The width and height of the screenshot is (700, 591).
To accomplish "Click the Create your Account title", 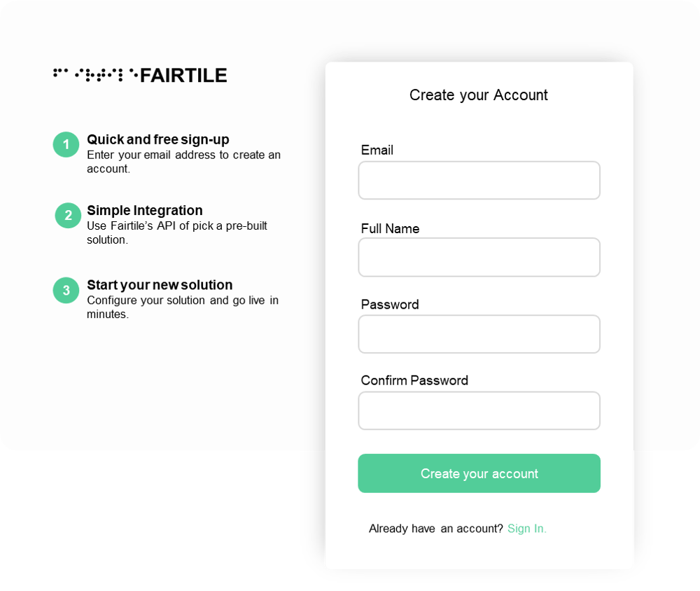I will 479,95.
